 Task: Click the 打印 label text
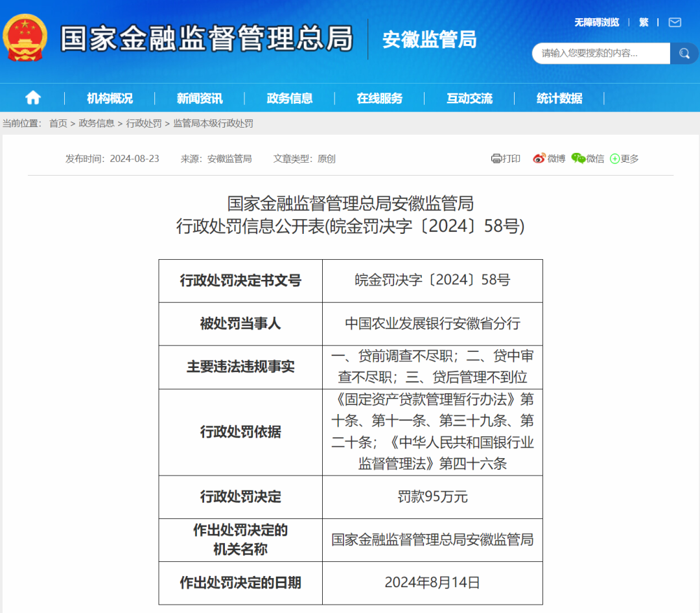[x=511, y=159]
